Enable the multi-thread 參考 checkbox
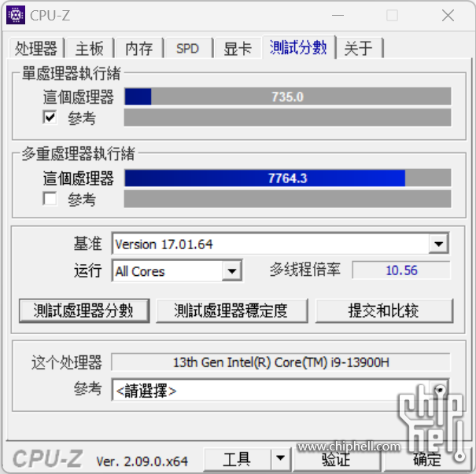 click(50, 199)
